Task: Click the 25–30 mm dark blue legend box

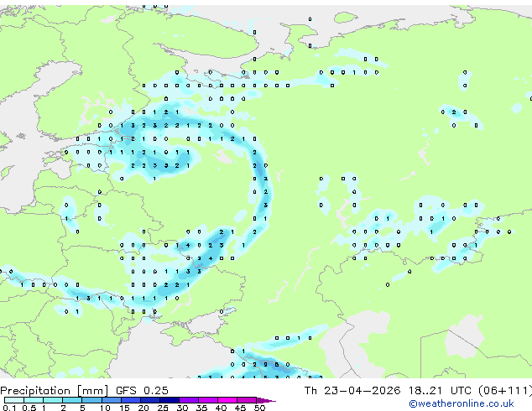Action: [170, 400]
